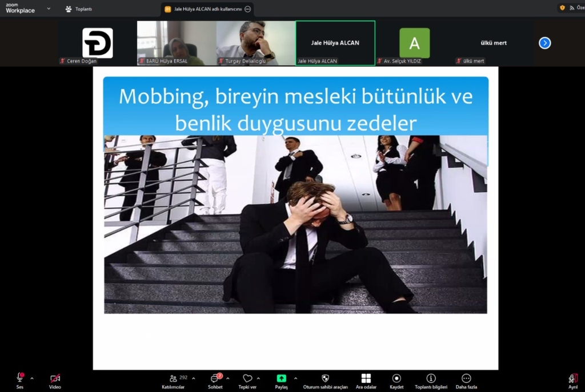Select Turgay Delialioglu's video thumbnail
The height and width of the screenshot is (392, 585).
tap(255, 43)
